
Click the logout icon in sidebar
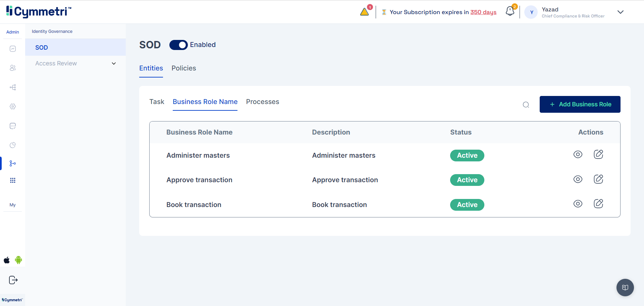[13, 280]
